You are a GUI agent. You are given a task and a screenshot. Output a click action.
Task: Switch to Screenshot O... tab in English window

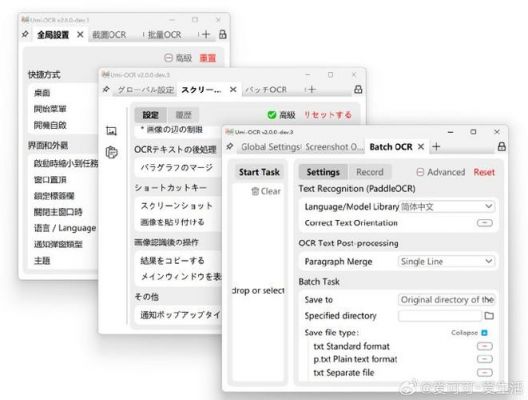coord(334,147)
